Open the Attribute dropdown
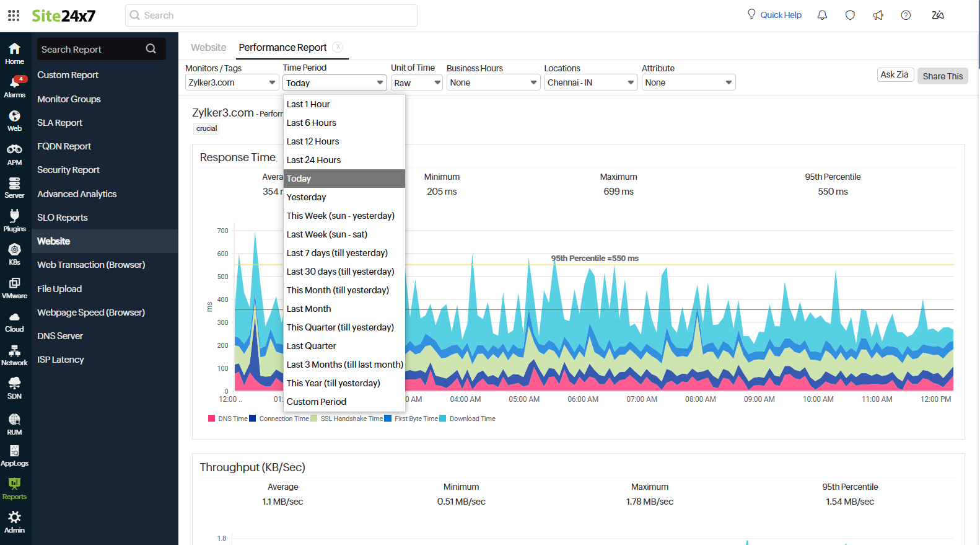 coord(689,82)
